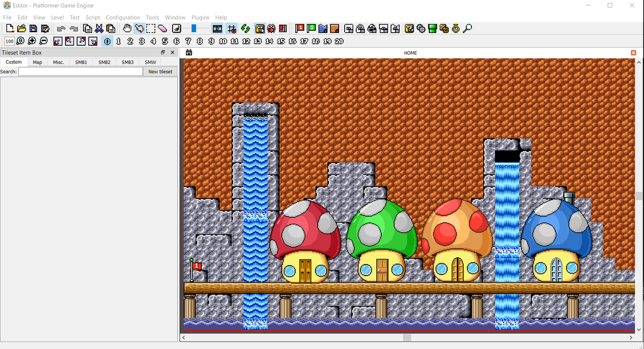Close the HOME level tab with red X
644x349 pixels.
(x=633, y=53)
